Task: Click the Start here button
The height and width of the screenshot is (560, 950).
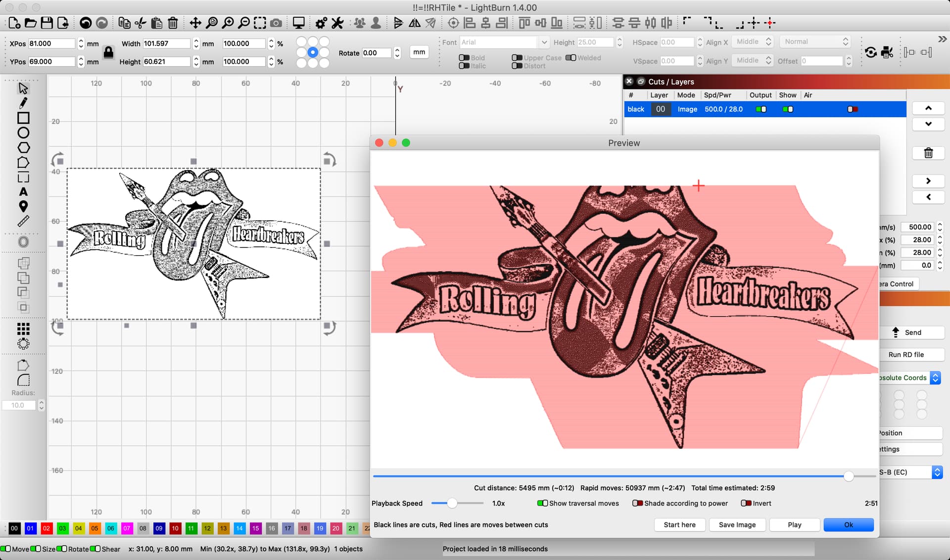Action: pyautogui.click(x=679, y=525)
